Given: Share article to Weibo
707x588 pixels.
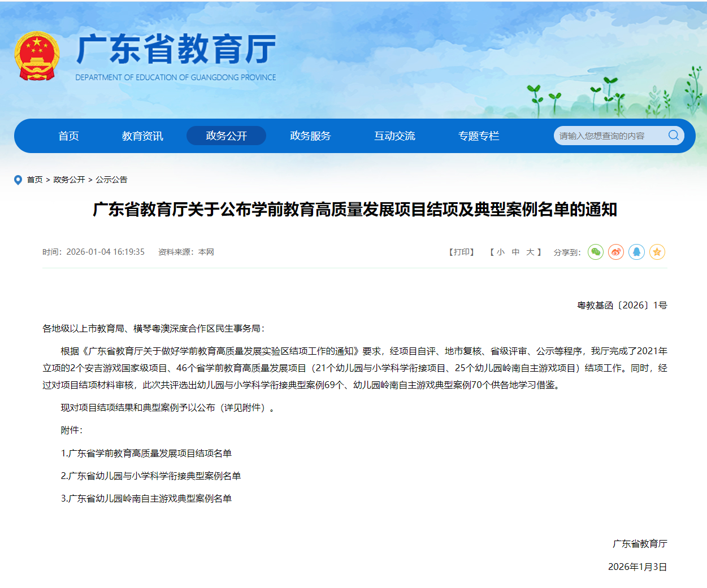Looking at the screenshot, I should [616, 252].
